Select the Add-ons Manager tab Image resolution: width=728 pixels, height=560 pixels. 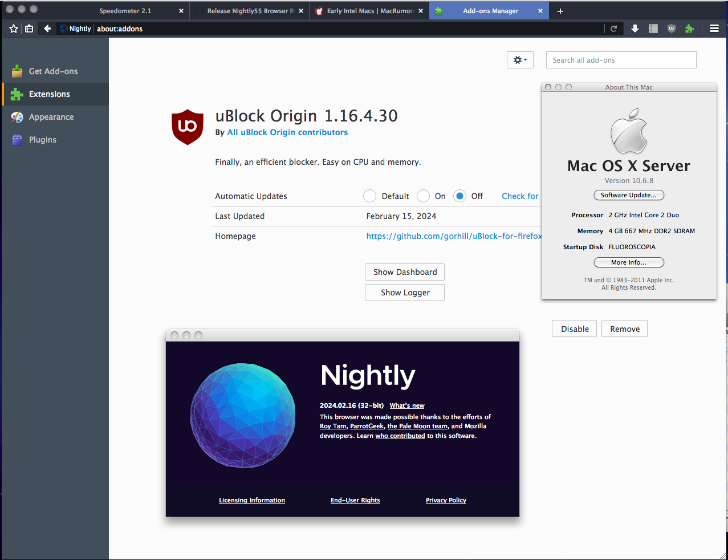pos(489,11)
